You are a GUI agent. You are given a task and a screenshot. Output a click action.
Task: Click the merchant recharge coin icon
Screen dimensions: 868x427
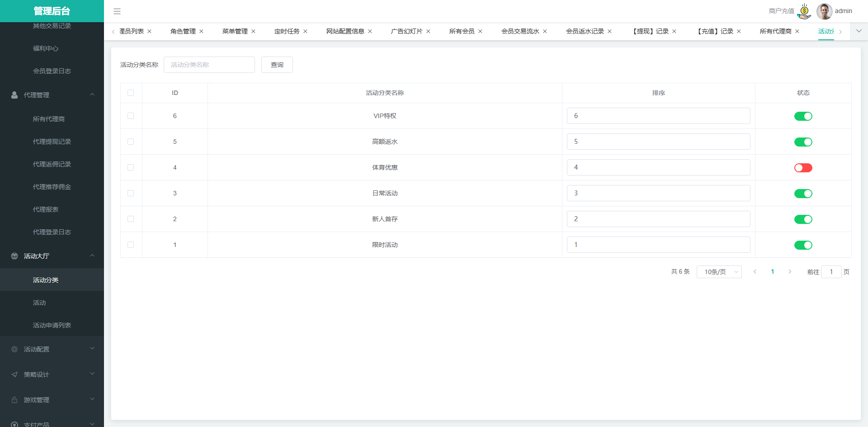click(x=804, y=11)
